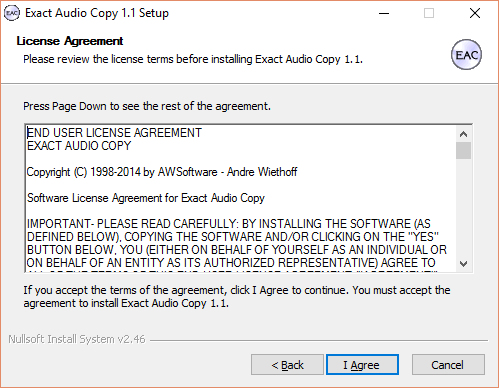Click the "Exact Audio Copy 1.1 Setup" title text

click(97, 13)
